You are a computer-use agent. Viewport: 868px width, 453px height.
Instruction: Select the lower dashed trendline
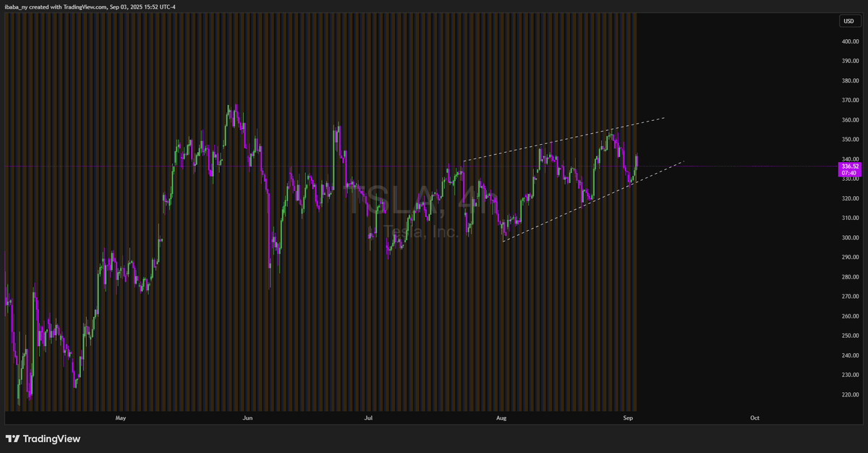point(593,200)
